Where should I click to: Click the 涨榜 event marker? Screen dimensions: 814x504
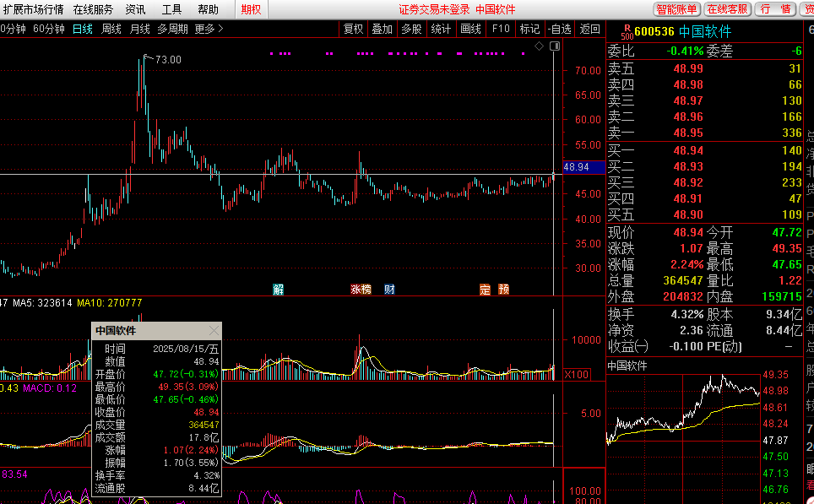click(x=361, y=289)
